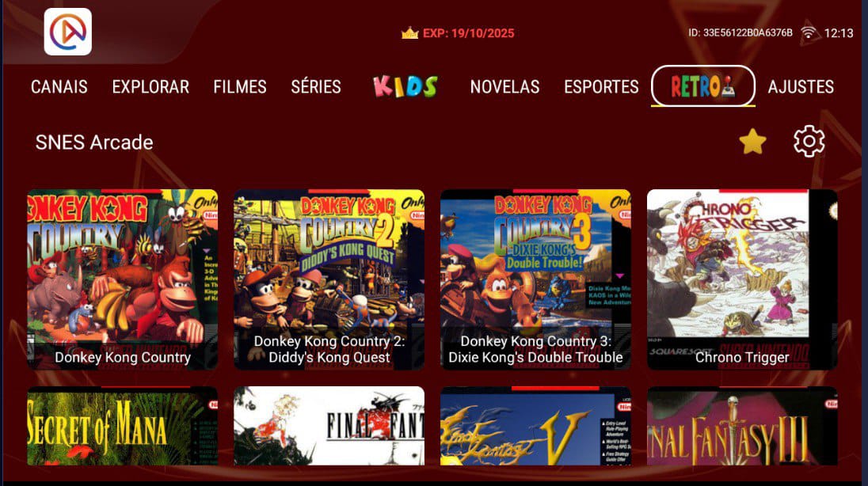The width and height of the screenshot is (868, 486).
Task: Open the ESPORTES tab
Action: pos(601,87)
